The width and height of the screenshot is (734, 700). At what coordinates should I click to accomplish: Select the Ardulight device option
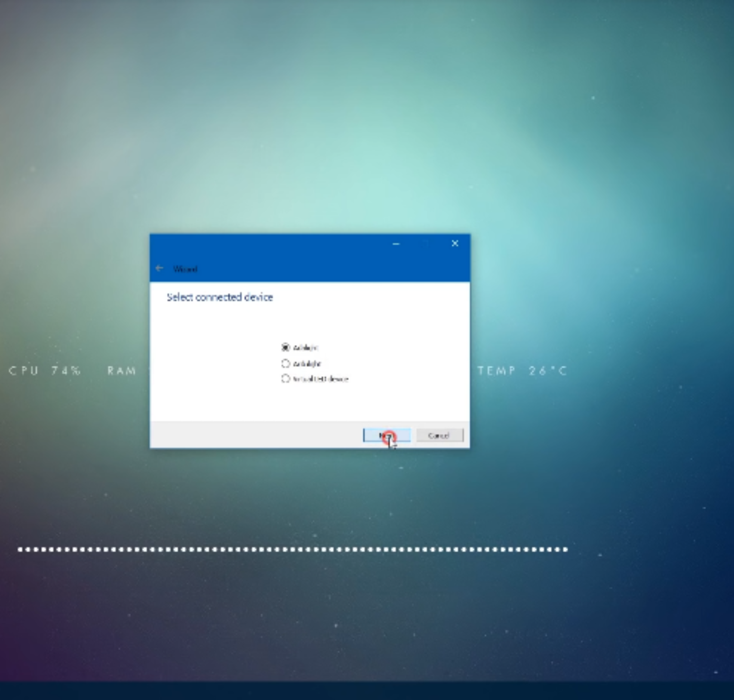pos(285,363)
